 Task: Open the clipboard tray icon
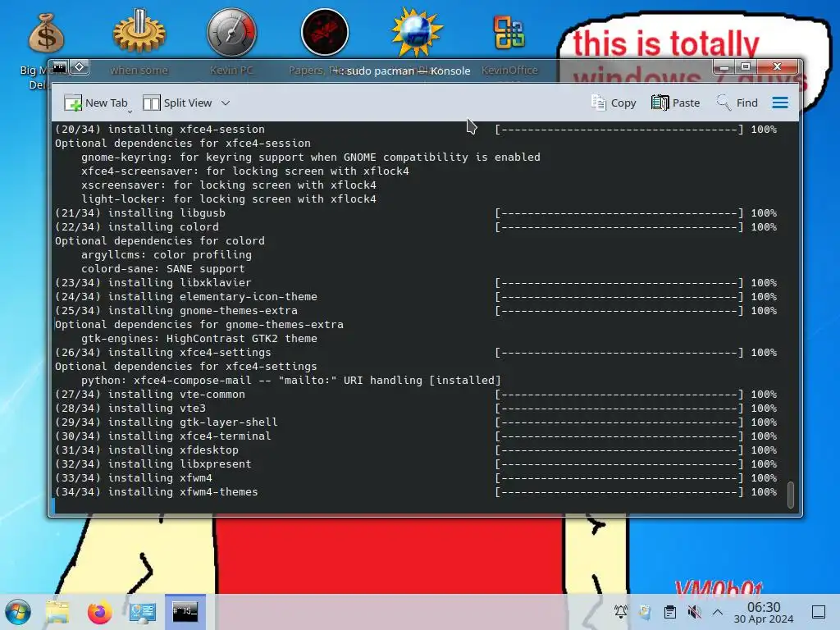coord(669,612)
